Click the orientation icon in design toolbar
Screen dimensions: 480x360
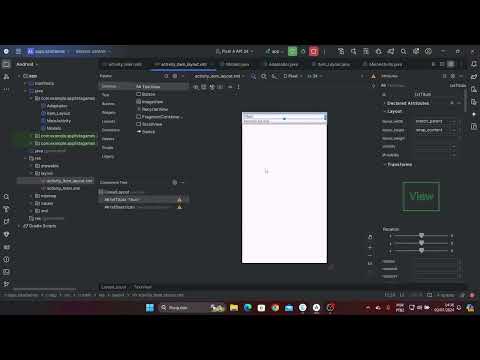point(264,76)
